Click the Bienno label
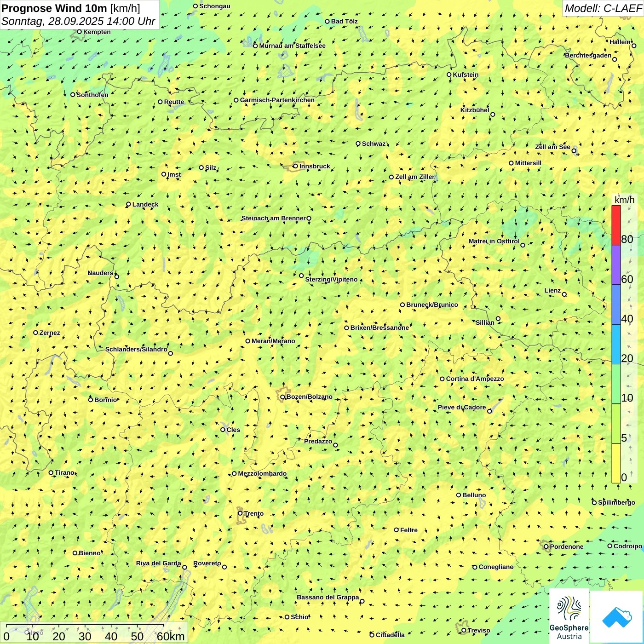This screenshot has height=644, width=644. pos(89,553)
